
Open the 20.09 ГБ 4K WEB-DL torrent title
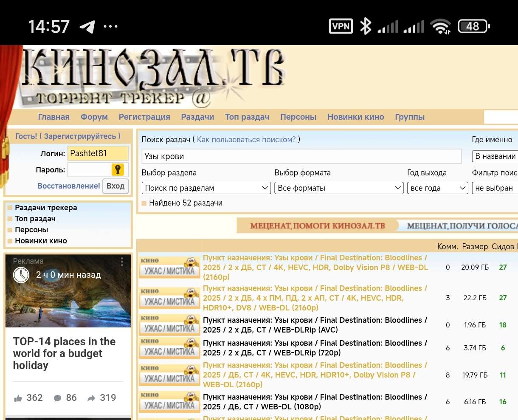(315, 268)
